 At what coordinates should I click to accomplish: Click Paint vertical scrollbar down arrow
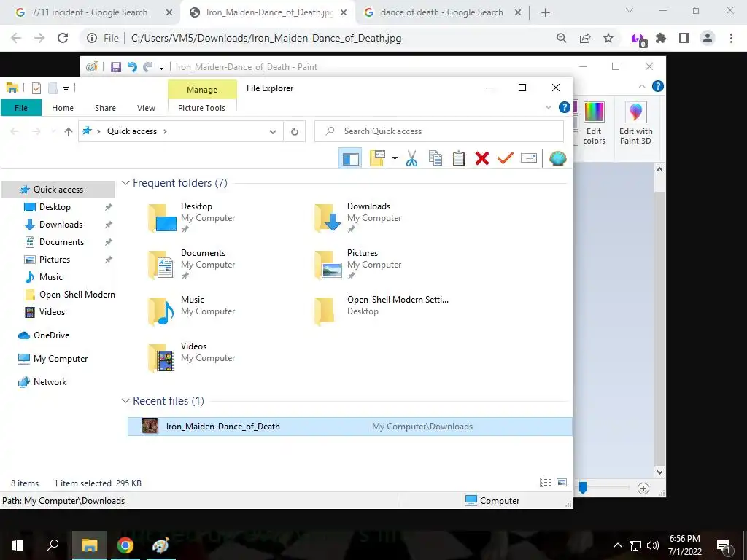coord(659,472)
